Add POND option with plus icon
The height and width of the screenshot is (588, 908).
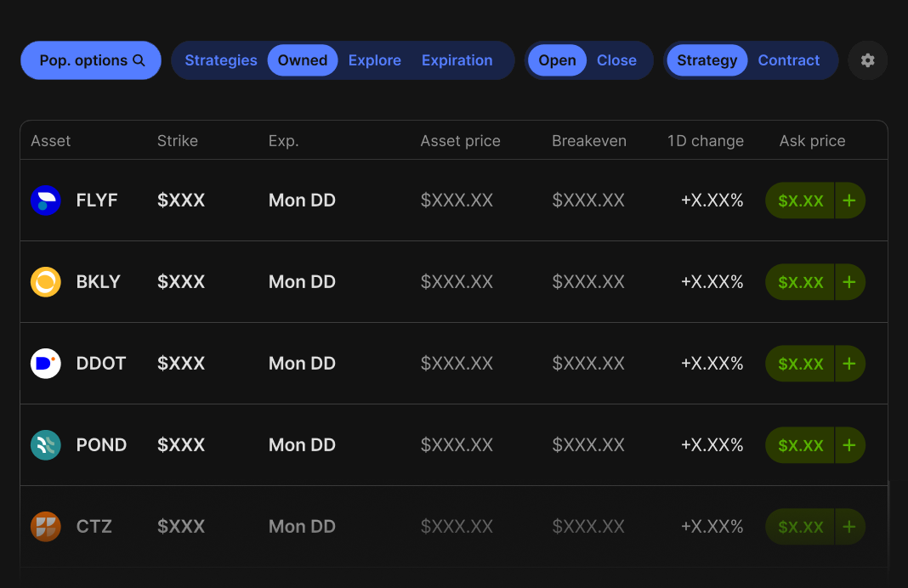[x=849, y=445]
